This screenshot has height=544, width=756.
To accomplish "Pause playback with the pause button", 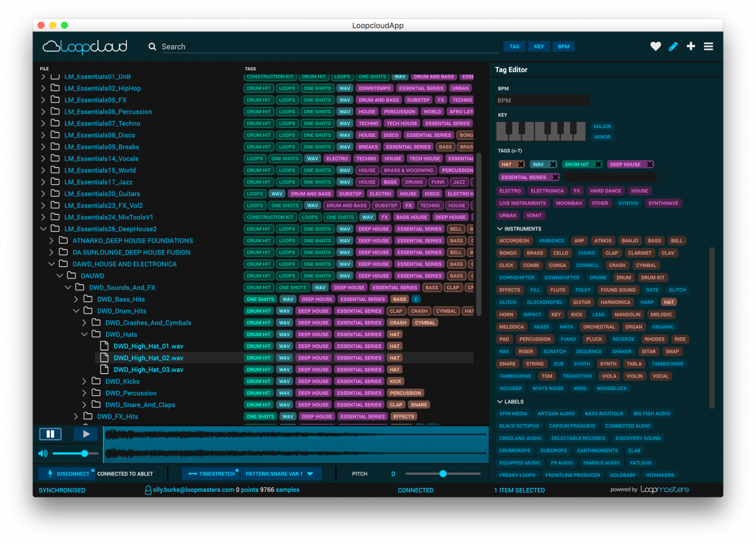I will click(x=50, y=434).
